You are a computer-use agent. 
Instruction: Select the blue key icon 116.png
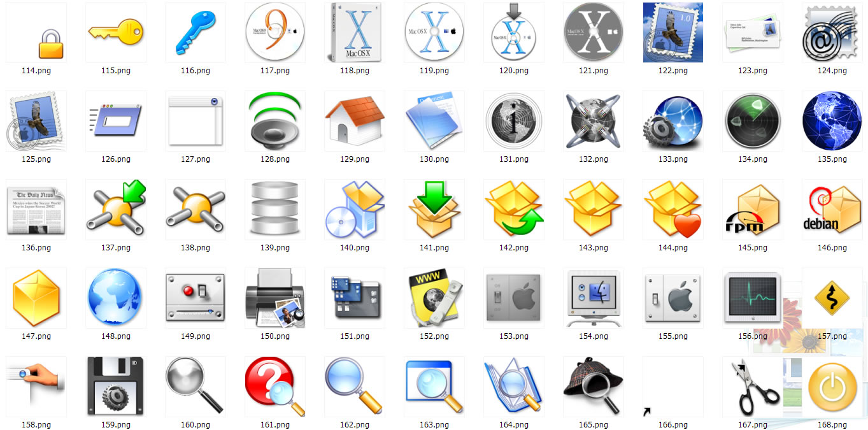click(196, 32)
